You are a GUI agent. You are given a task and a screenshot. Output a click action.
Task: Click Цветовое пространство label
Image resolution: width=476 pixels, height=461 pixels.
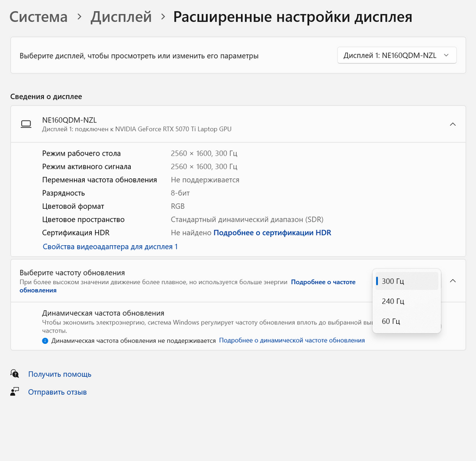point(83,219)
